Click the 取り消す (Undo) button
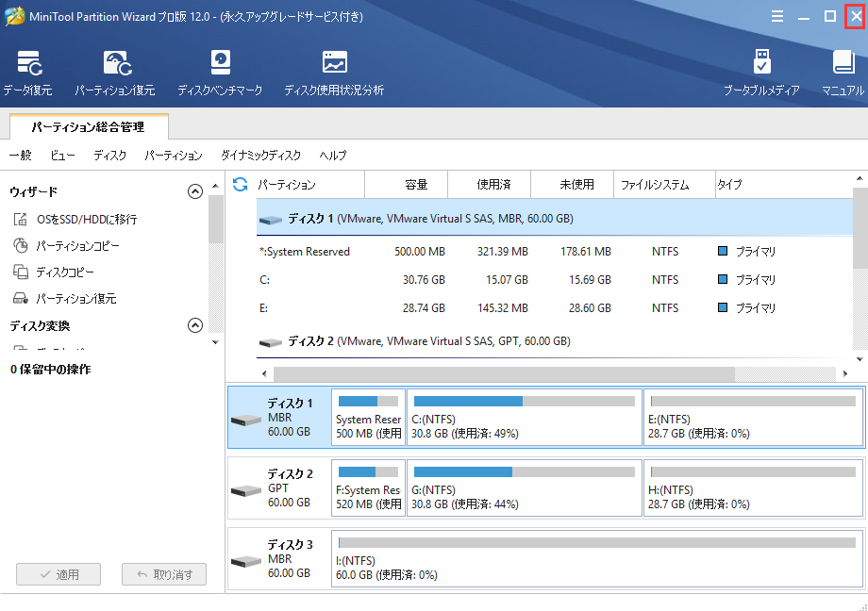This screenshot has width=868, height=611. [x=163, y=574]
